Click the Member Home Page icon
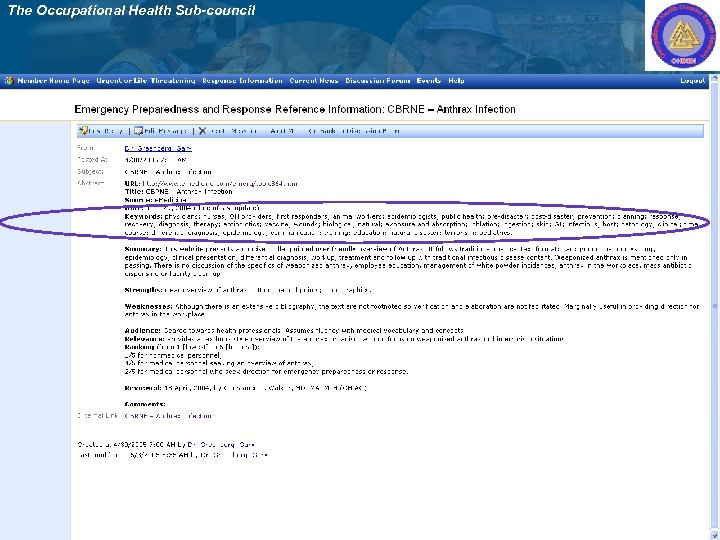 [x=9, y=81]
